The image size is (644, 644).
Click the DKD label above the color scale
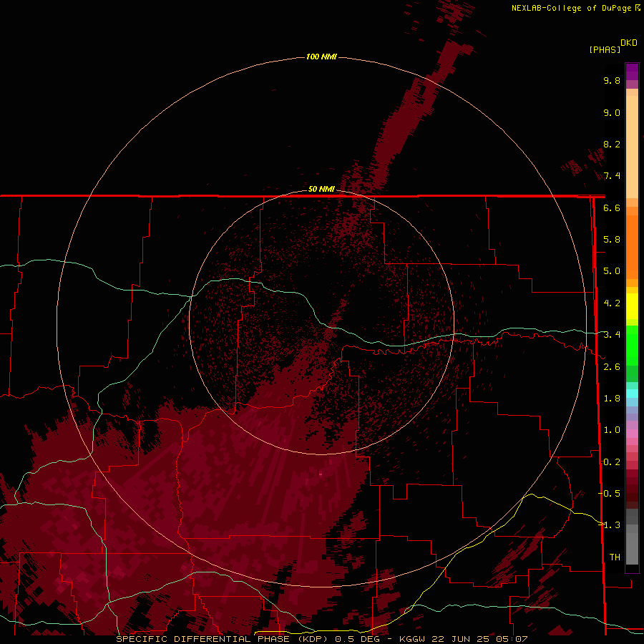(x=629, y=43)
